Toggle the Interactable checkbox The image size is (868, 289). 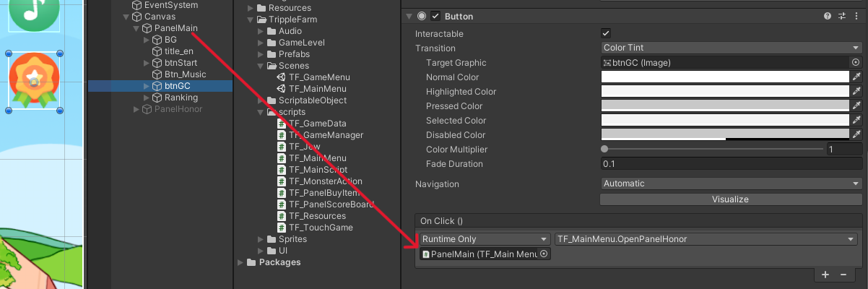coord(606,33)
